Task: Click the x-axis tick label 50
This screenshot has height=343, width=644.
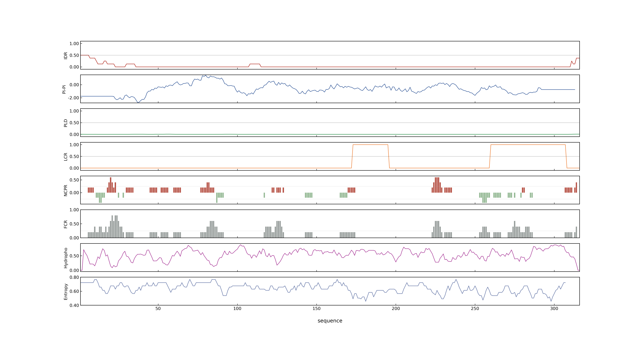Action: click(x=158, y=309)
